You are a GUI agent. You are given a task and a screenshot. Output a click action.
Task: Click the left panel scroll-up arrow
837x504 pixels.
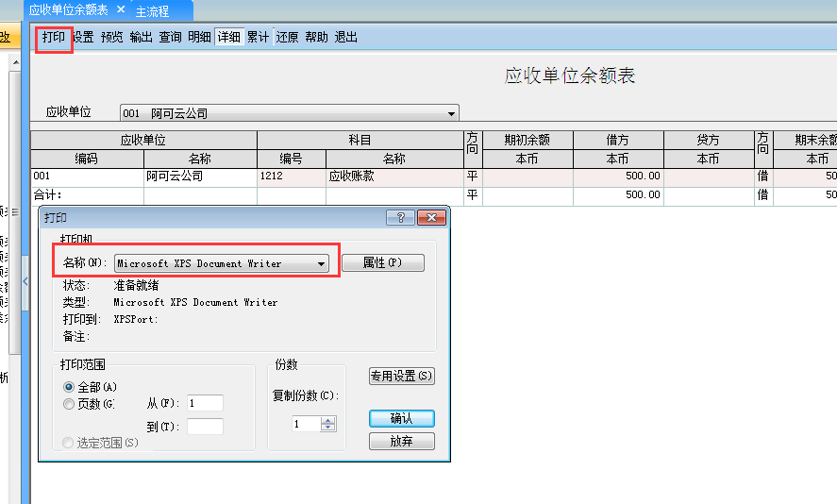click(x=15, y=62)
